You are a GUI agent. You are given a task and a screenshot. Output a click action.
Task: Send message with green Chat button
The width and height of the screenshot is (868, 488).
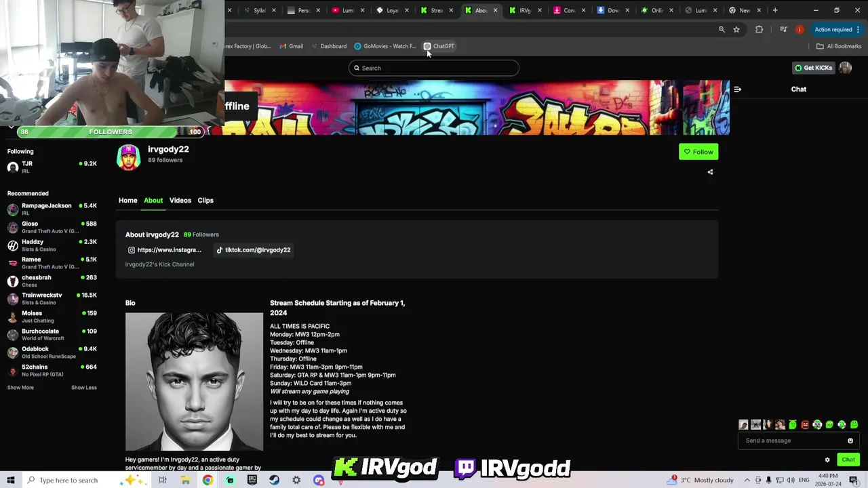(x=848, y=460)
